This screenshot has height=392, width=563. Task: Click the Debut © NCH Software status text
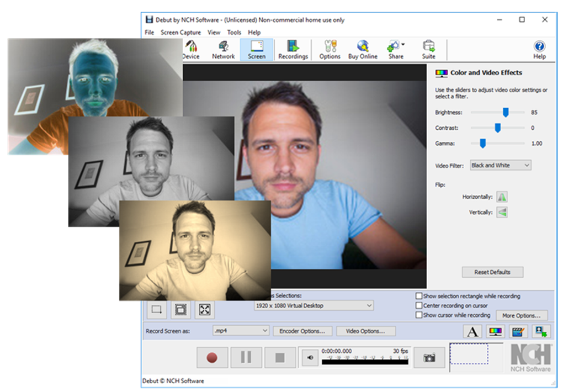pos(173,381)
